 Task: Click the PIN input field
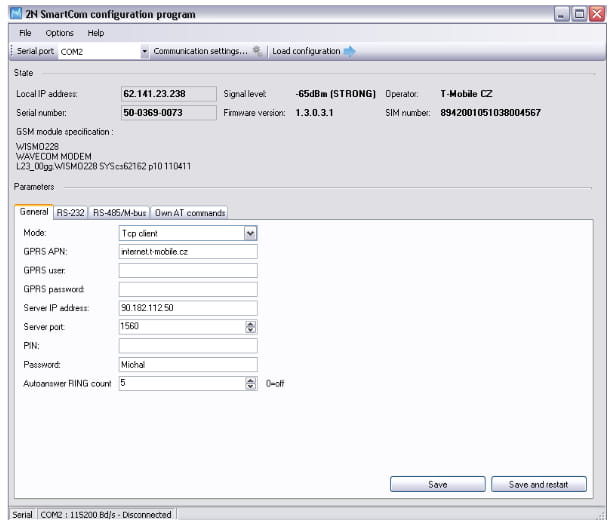click(188, 346)
